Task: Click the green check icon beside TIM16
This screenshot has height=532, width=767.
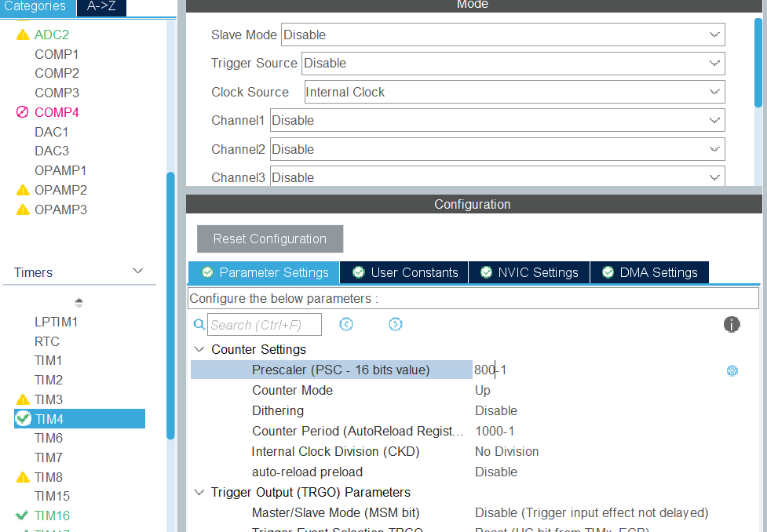Action: [21, 515]
